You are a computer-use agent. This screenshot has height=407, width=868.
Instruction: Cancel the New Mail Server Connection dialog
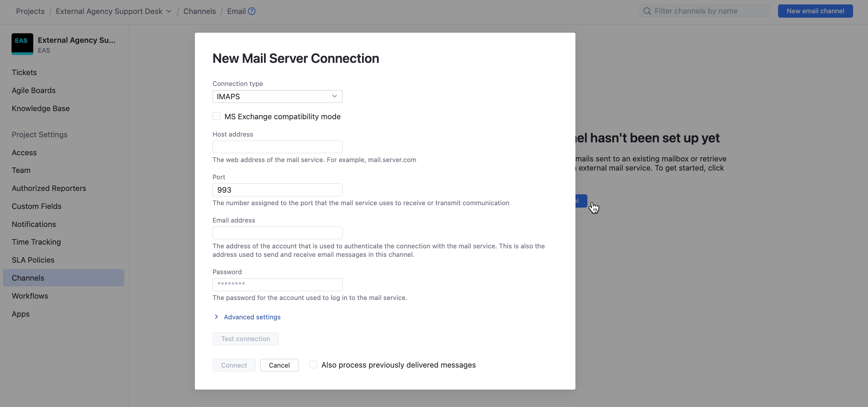[x=279, y=365]
